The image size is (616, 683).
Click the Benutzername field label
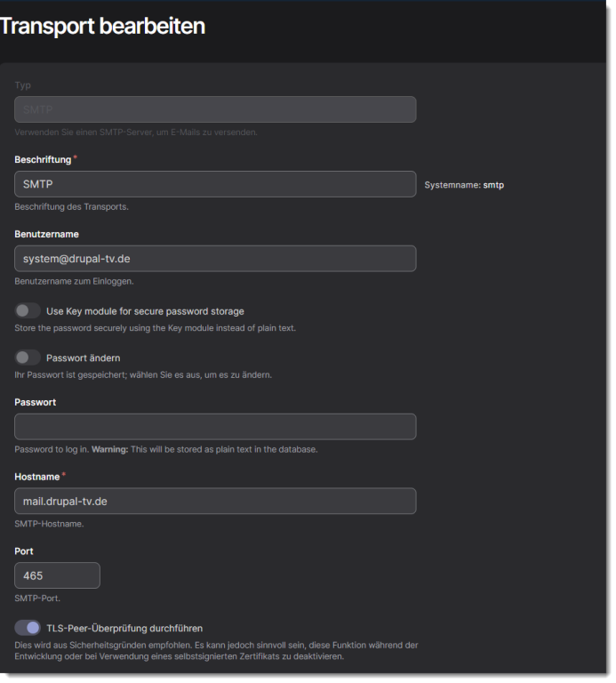click(47, 234)
